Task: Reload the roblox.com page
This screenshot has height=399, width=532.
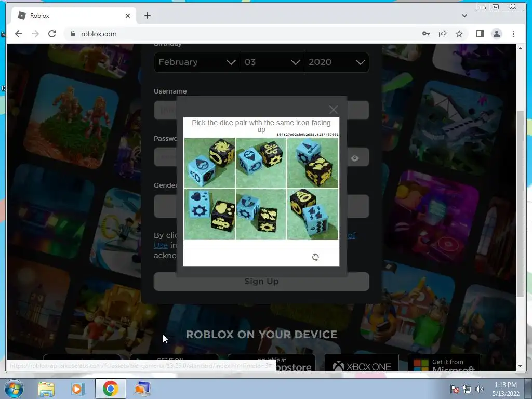Action: [52, 34]
